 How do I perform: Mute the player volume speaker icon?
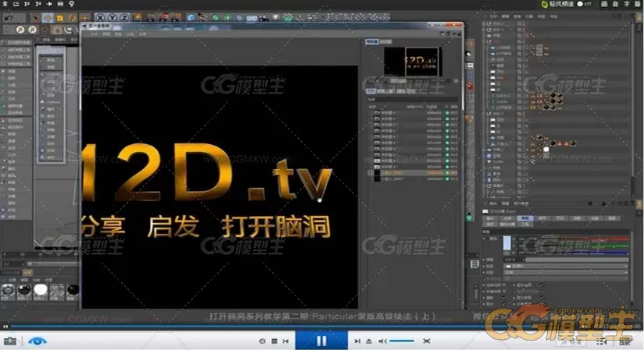pos(382,341)
